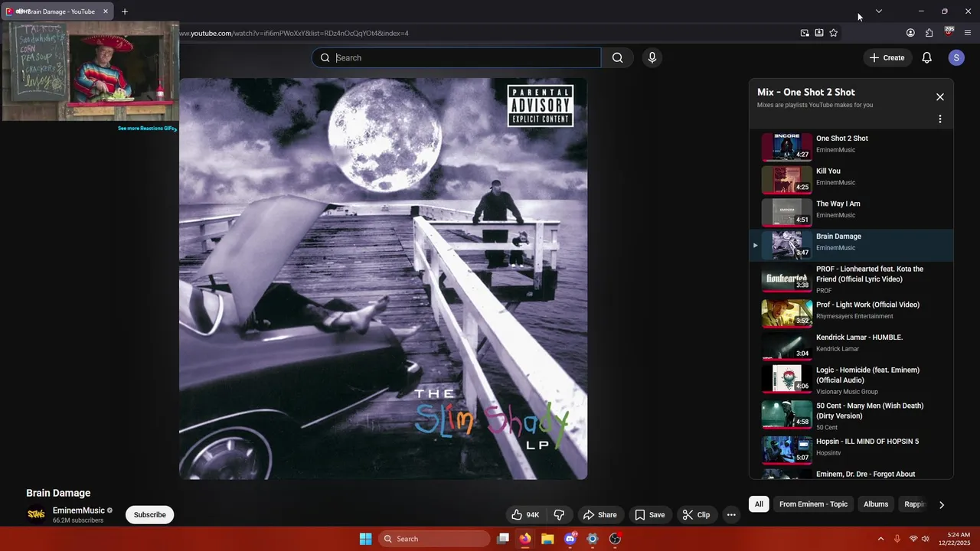
Task: Play Kendrick Lamar - HUMBLE.
Action: click(x=851, y=346)
